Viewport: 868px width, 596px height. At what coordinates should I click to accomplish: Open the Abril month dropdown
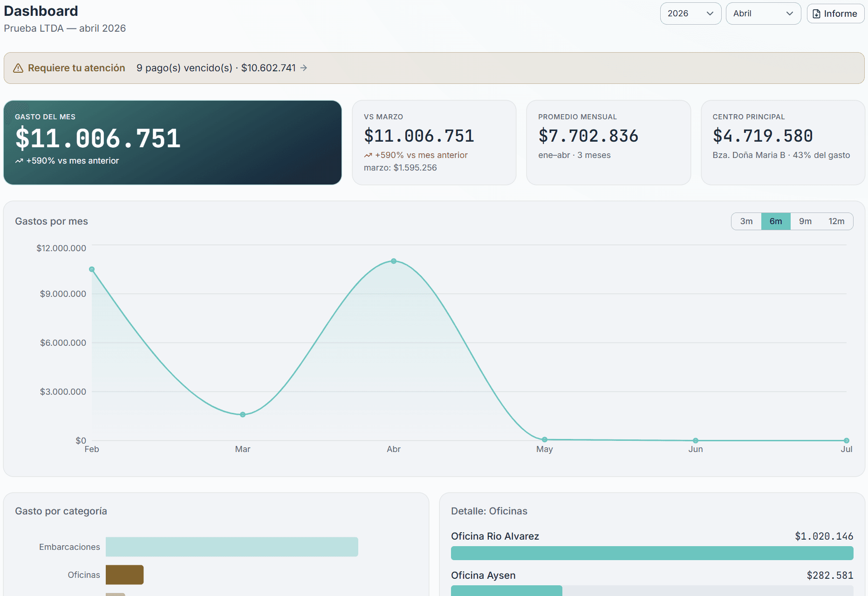click(x=763, y=14)
